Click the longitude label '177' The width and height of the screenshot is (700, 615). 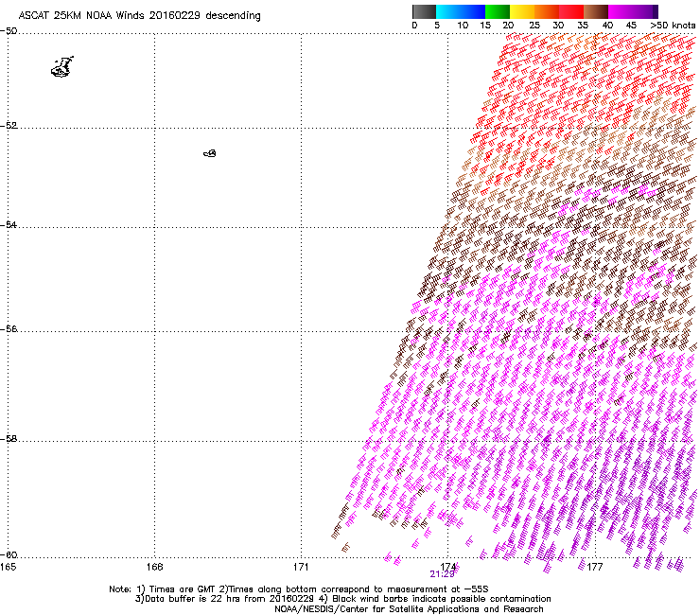point(595,567)
